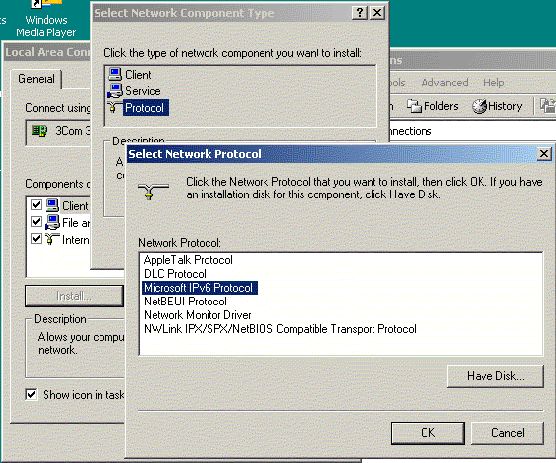This screenshot has width=556, height=463.
Task: Open the Folders toolbar button
Action: point(432,106)
